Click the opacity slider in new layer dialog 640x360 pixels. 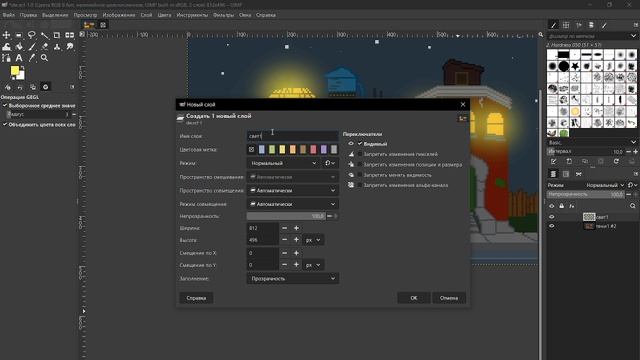click(286, 216)
